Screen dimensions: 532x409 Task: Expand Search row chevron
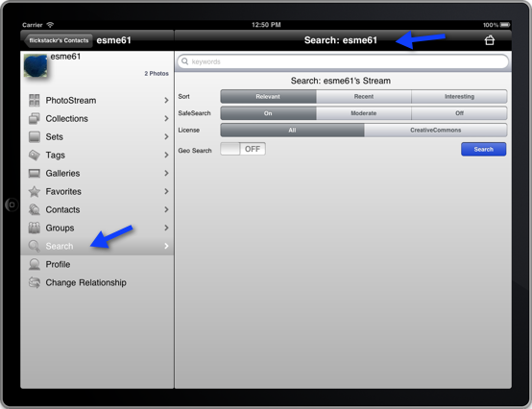coord(166,246)
